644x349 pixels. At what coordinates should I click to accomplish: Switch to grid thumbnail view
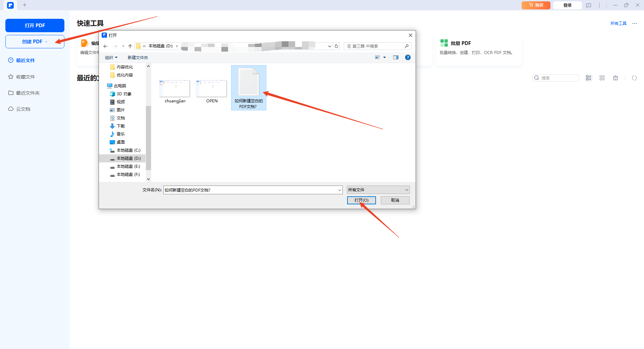pos(602,78)
